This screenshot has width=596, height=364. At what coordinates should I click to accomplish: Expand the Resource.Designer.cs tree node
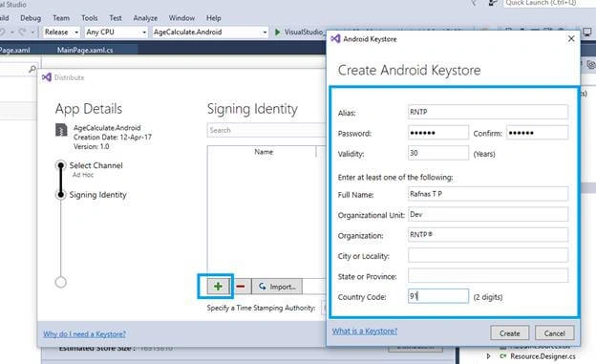click(489, 356)
